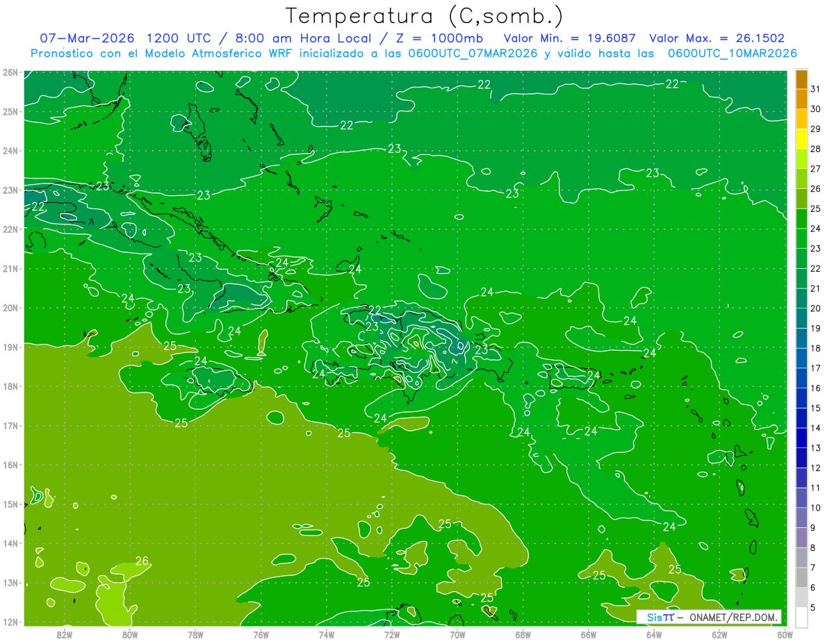Click the '60W' longitude axis label

tap(785, 634)
